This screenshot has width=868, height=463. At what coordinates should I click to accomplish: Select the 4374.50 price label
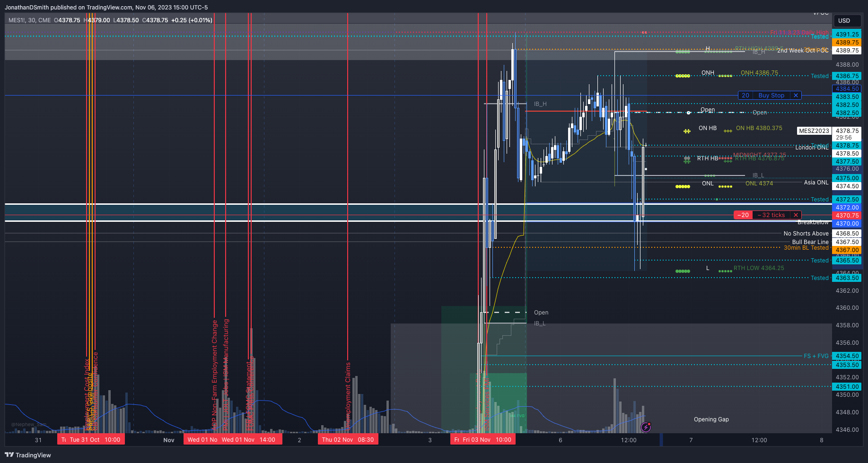[847, 186]
